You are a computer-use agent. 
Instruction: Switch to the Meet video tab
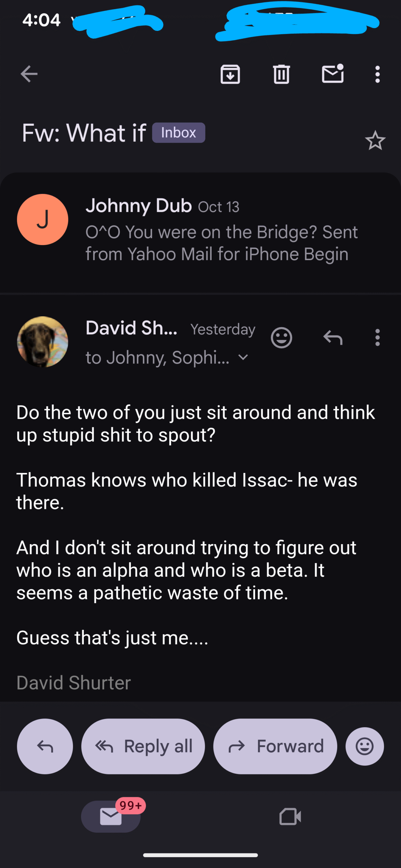click(x=290, y=816)
